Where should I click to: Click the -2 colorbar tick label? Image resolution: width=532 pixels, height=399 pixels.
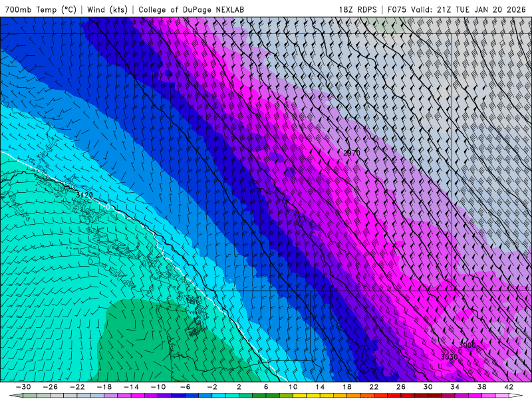pos(212,387)
